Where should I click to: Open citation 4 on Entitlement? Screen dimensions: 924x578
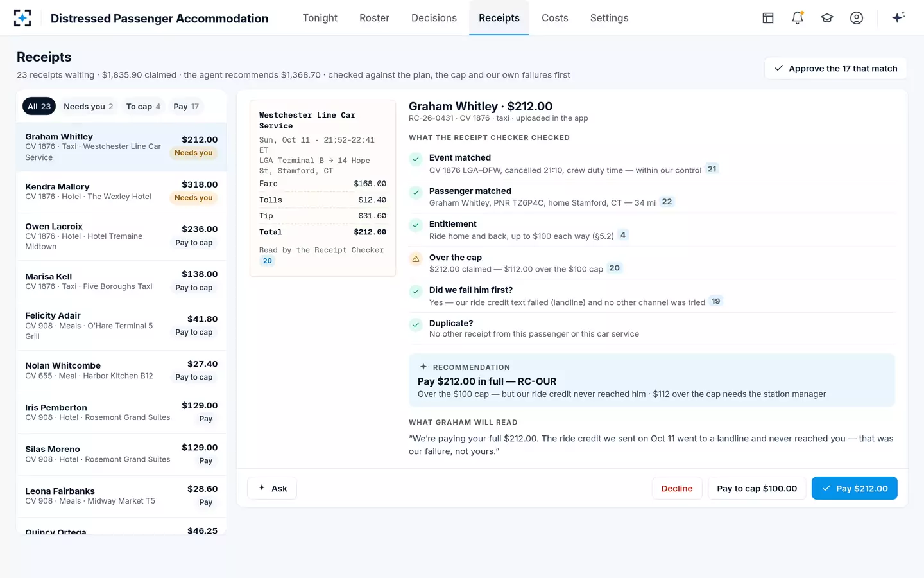click(622, 235)
